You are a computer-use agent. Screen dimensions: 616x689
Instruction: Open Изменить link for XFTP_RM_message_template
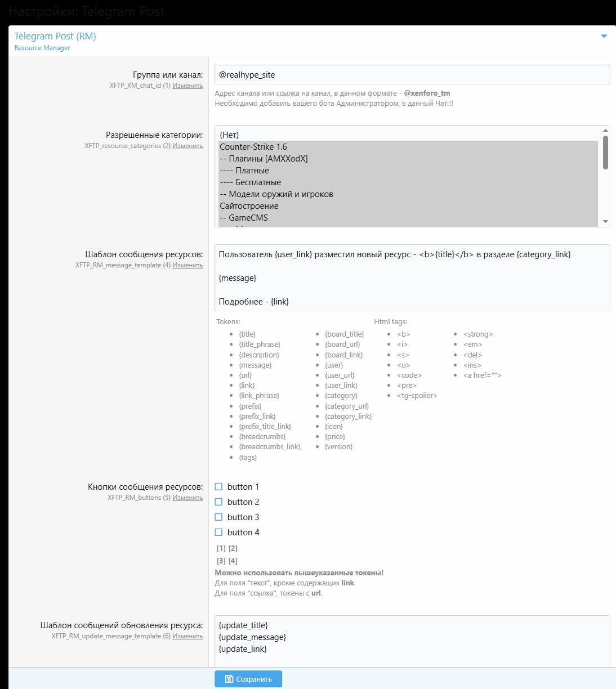[188, 266]
